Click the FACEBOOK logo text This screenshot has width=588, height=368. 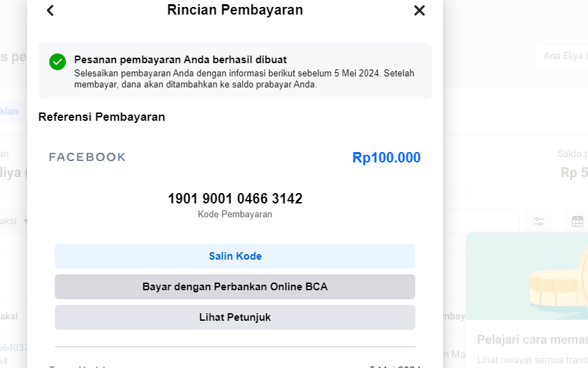pyautogui.click(x=87, y=157)
